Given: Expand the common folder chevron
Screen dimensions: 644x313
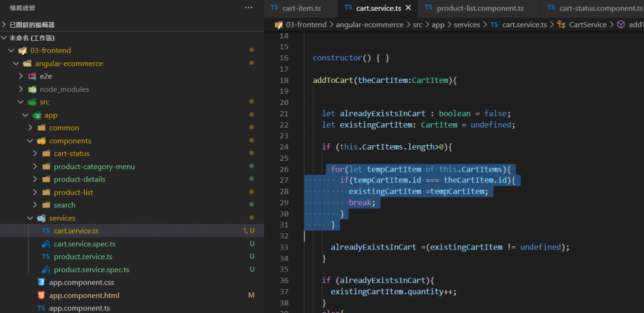Looking at the screenshot, I should [30, 128].
